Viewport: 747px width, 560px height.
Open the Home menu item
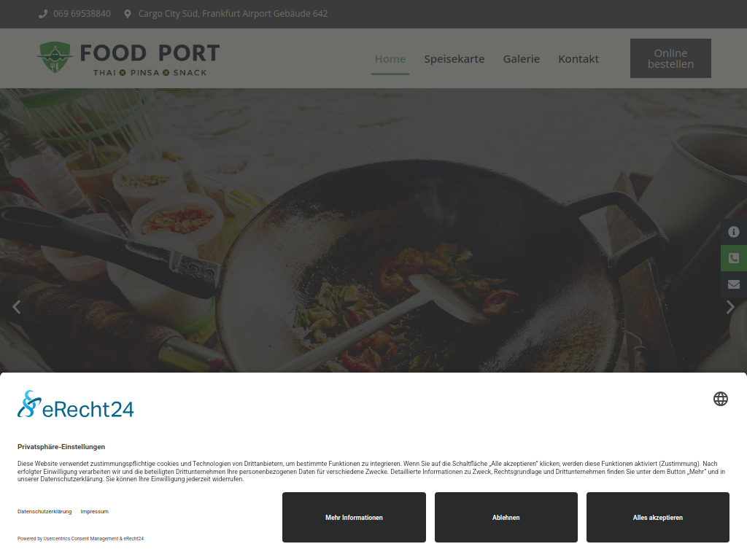tap(390, 59)
